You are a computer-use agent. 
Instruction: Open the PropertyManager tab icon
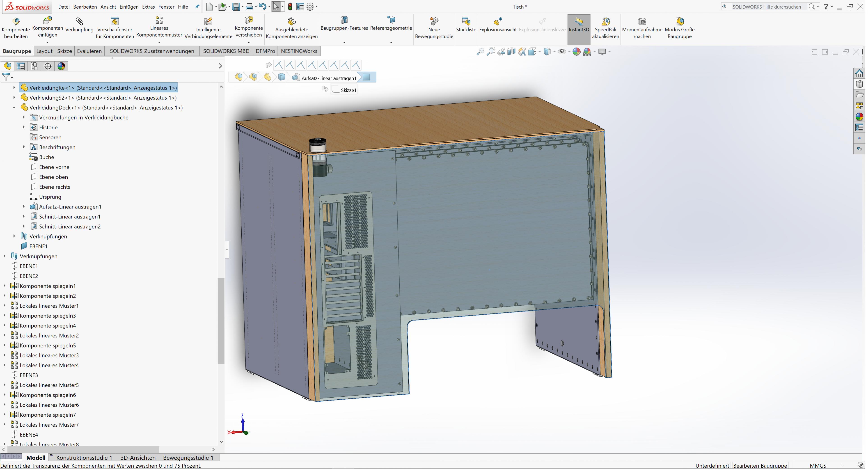click(x=21, y=66)
